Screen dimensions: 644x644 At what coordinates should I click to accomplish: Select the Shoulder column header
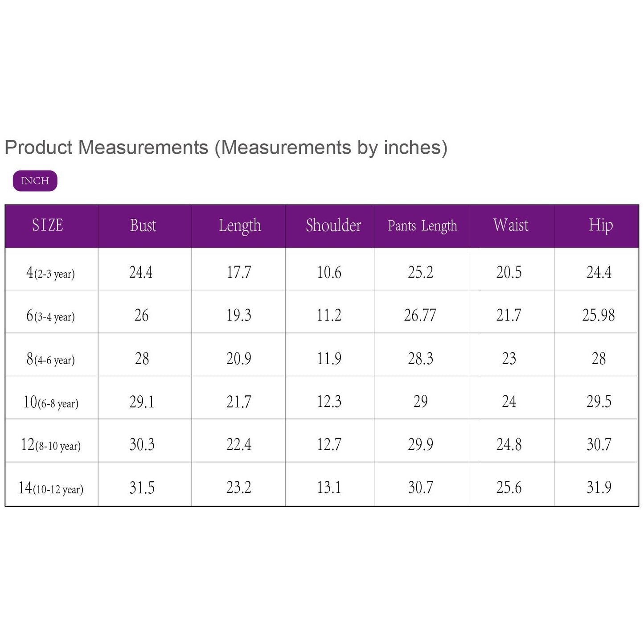333,226
